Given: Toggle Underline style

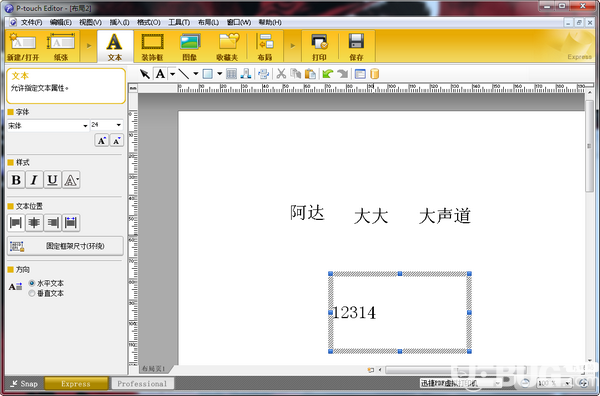Looking at the screenshot, I should (52, 180).
